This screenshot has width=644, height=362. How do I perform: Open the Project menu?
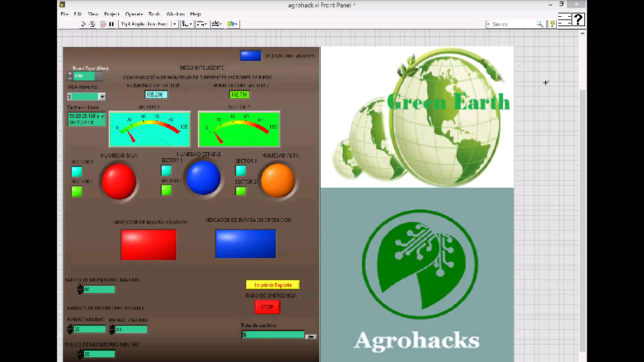tap(112, 14)
